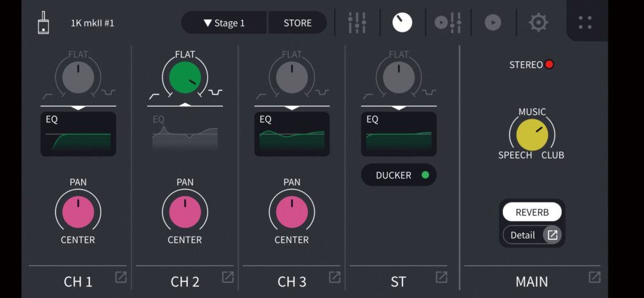Expand CH 3 detail view
Viewport: 644px width, 298px height.
coord(335,277)
